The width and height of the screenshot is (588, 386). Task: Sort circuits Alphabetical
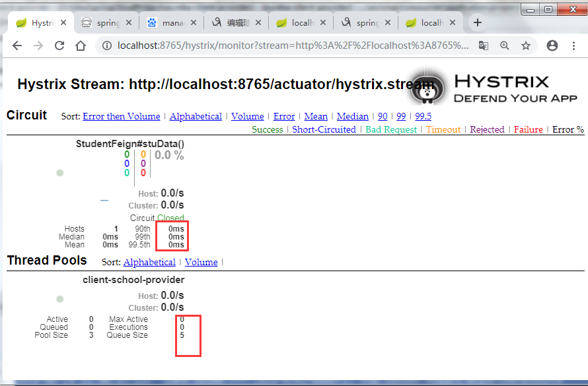[196, 116]
